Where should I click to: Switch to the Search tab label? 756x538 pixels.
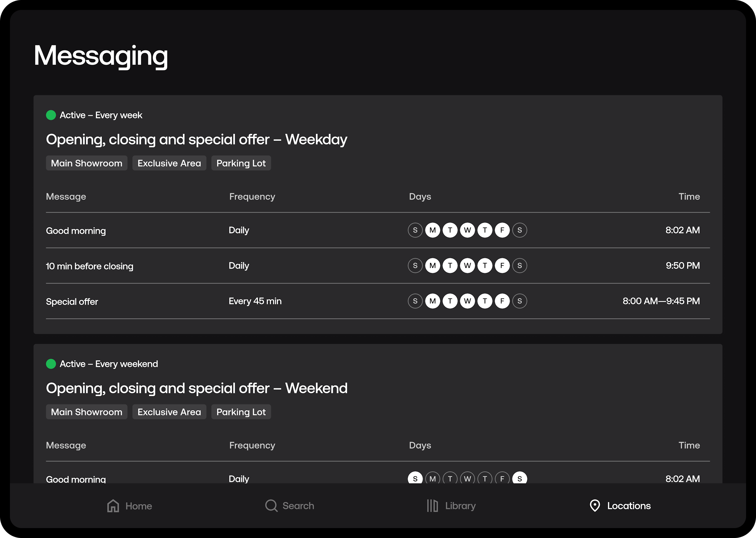pos(298,506)
